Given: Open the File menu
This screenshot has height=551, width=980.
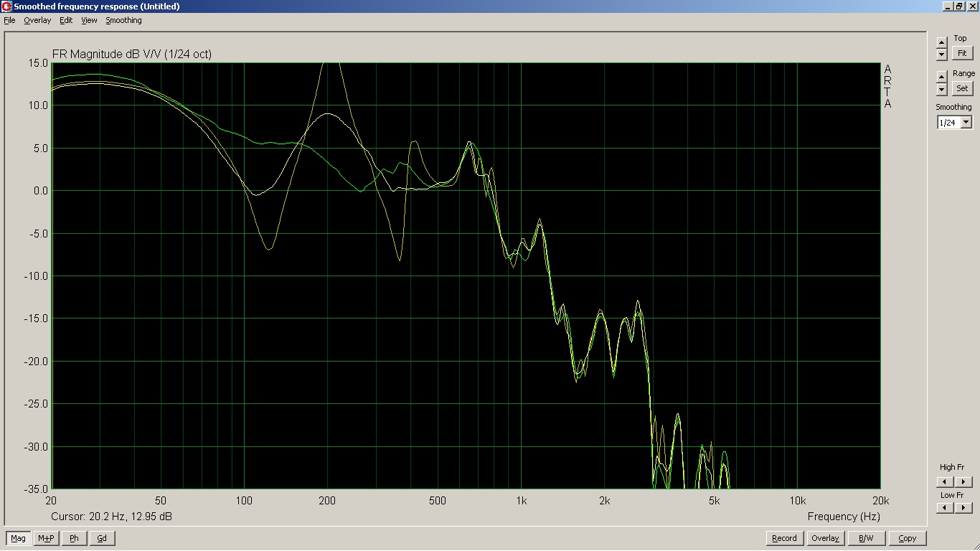Looking at the screenshot, I should click(x=9, y=20).
